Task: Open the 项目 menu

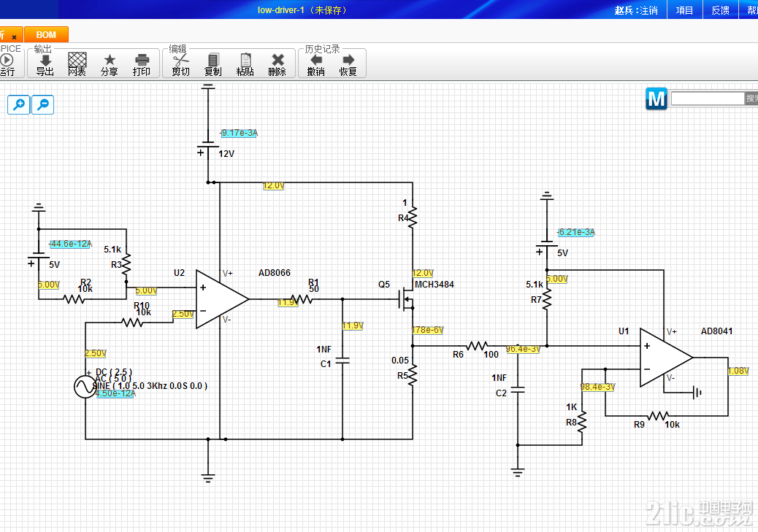Action: (x=684, y=10)
